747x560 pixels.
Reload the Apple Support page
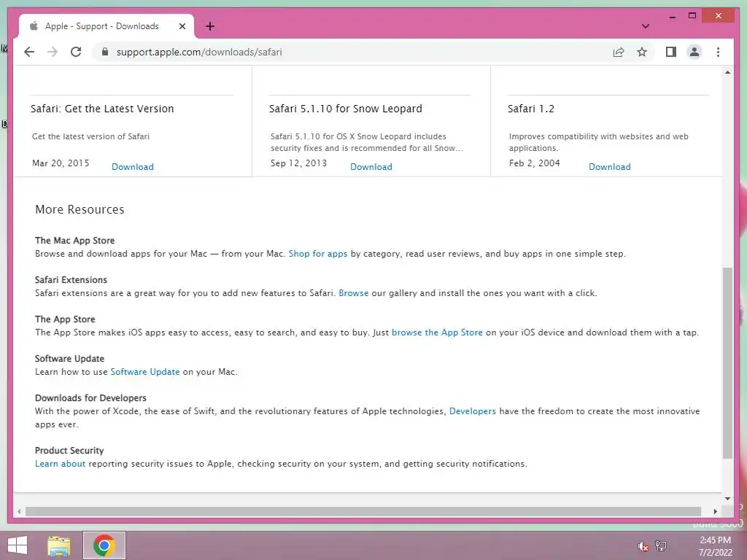(x=76, y=52)
